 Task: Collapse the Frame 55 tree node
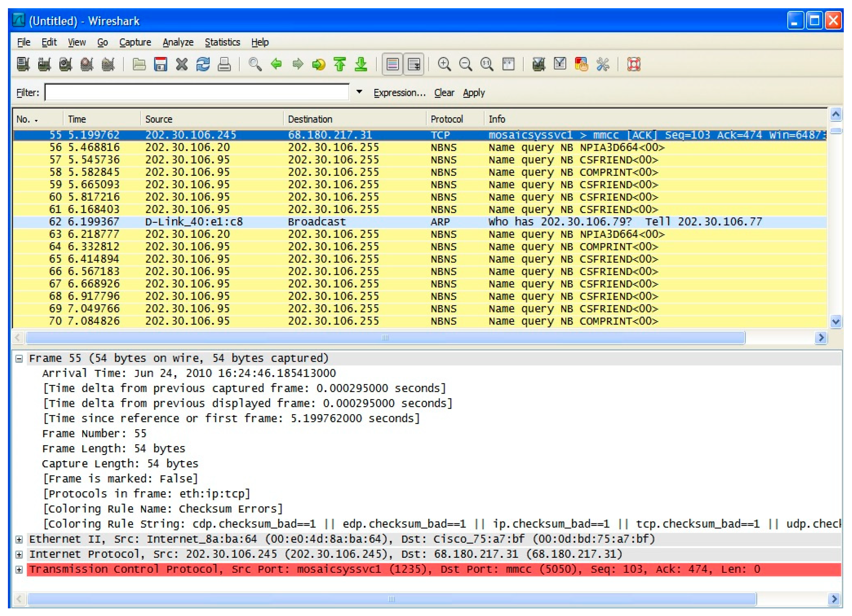click(x=19, y=359)
